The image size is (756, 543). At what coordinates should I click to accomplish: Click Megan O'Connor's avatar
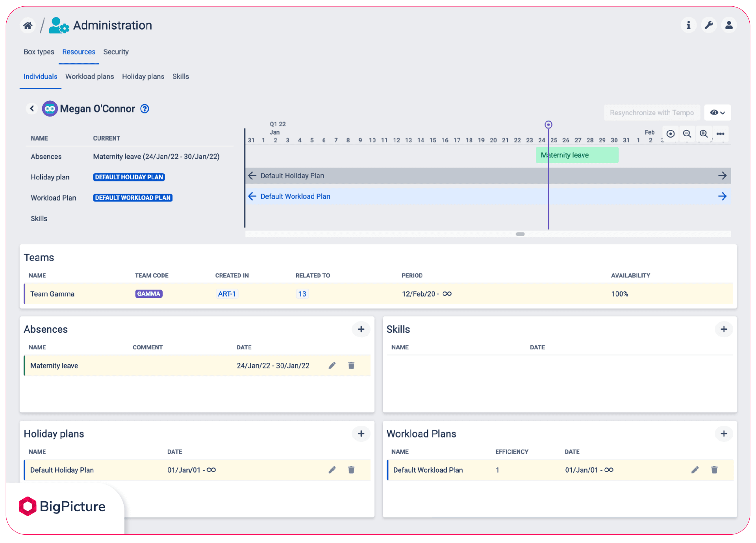pos(50,109)
